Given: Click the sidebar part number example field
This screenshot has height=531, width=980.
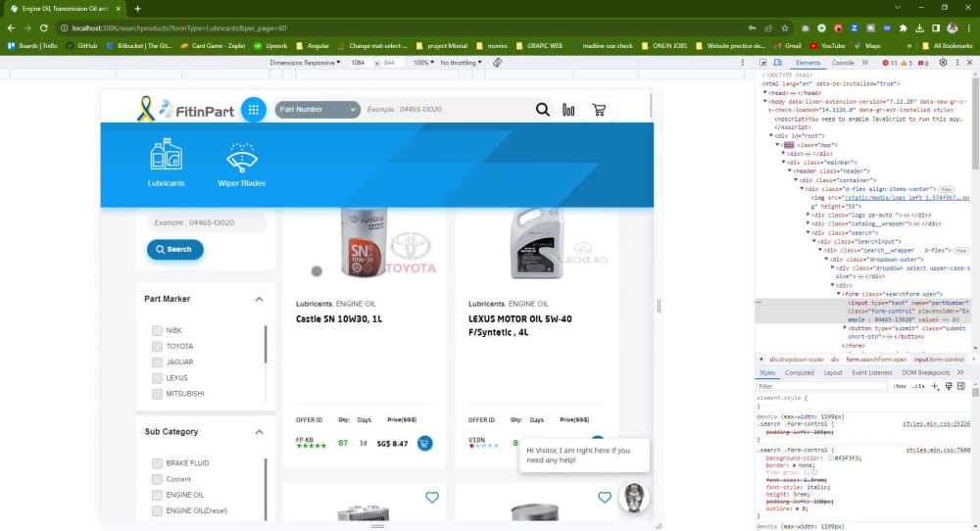Looking at the screenshot, I should coord(207,222).
